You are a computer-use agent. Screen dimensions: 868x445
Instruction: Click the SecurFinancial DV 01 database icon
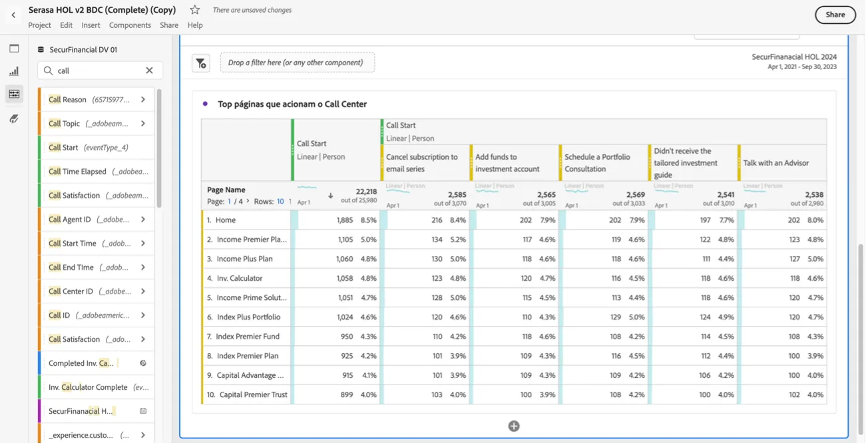[41, 50]
